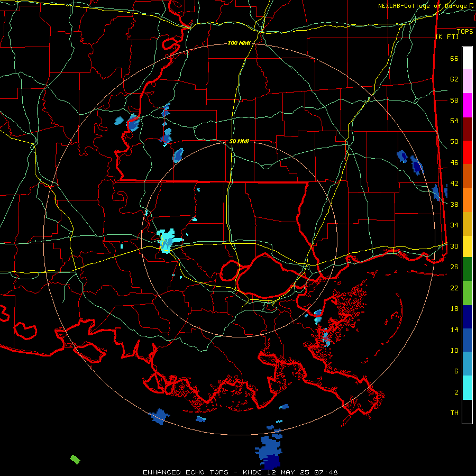Pick the dark orange legend swatch near 42
The image size is (476, 476).
coord(467,176)
